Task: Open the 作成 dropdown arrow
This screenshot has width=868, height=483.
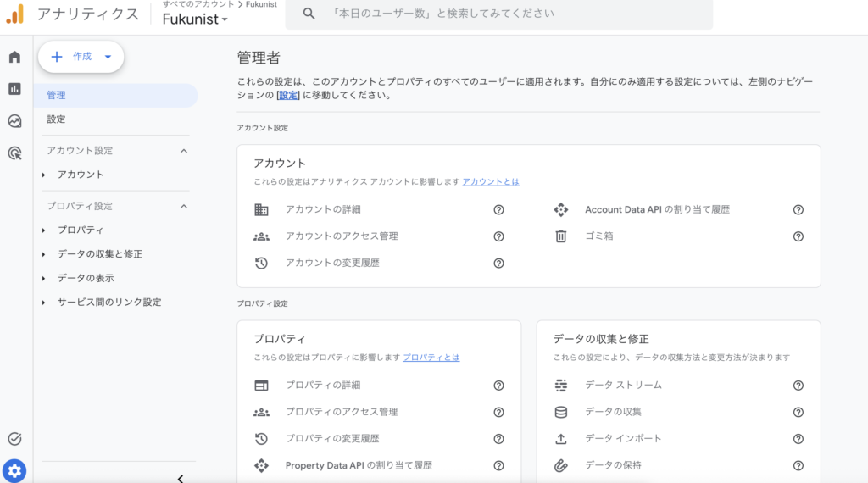Action: coord(108,57)
